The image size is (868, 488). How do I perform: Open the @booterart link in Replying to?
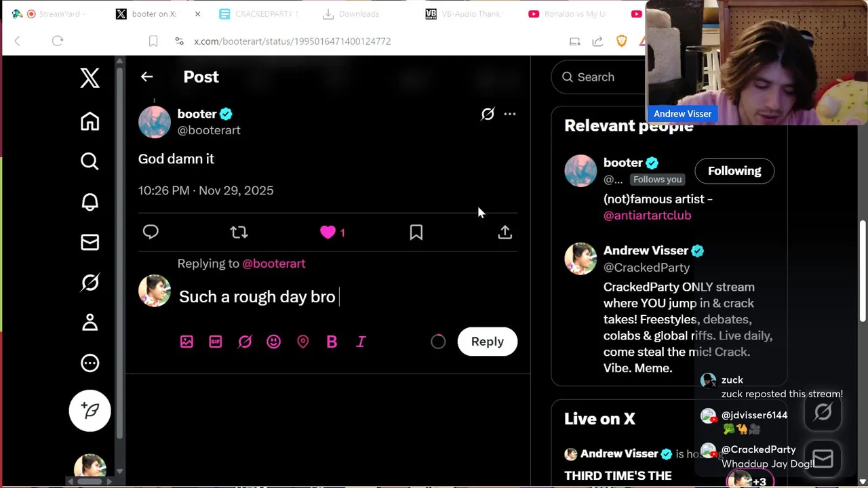(x=274, y=264)
